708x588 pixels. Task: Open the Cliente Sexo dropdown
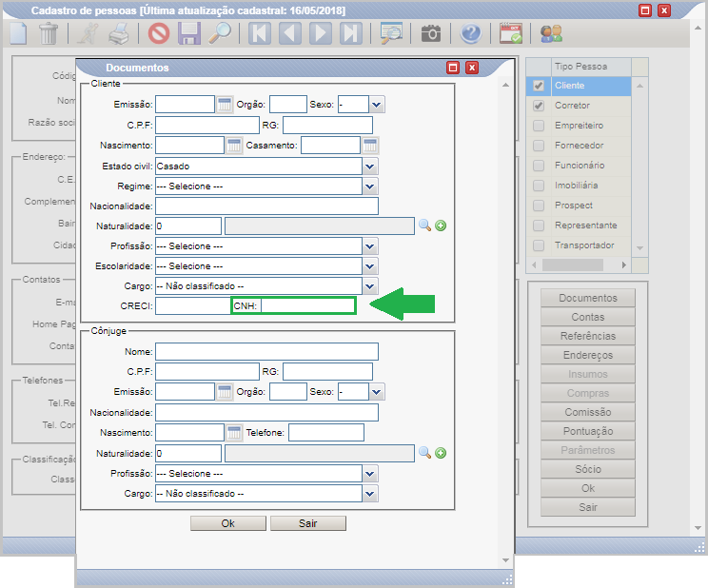(x=377, y=105)
